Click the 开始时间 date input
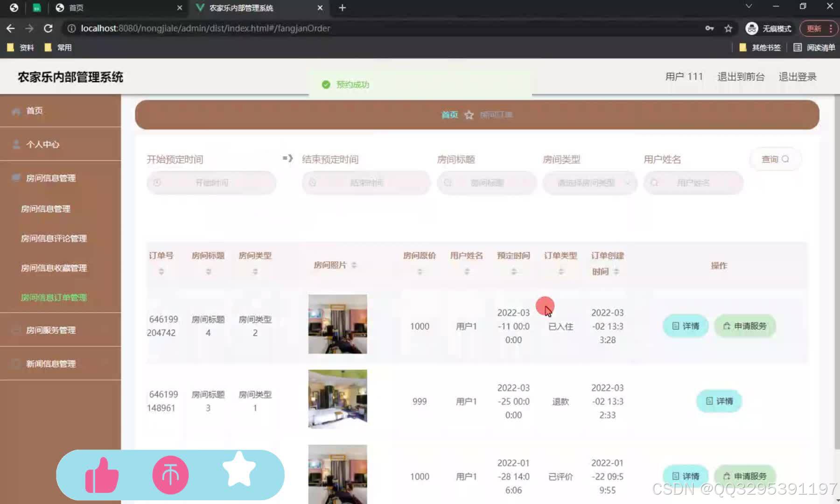The image size is (840, 504). (x=211, y=183)
